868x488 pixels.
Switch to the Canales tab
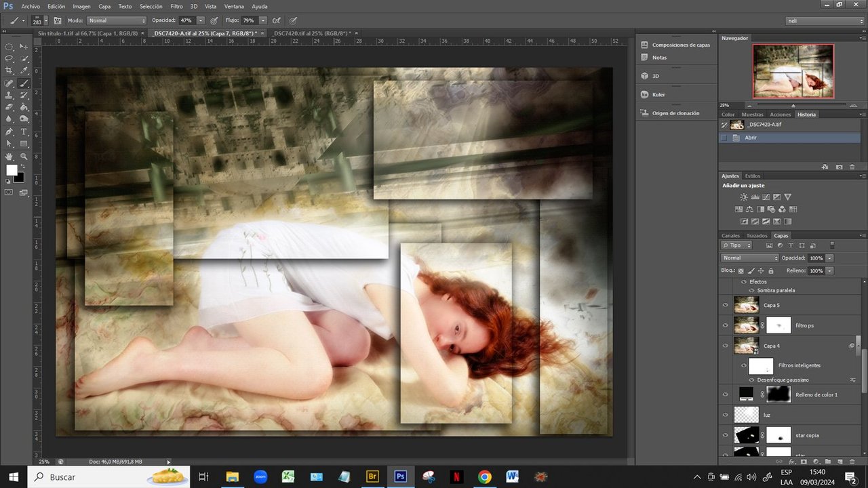tap(731, 236)
